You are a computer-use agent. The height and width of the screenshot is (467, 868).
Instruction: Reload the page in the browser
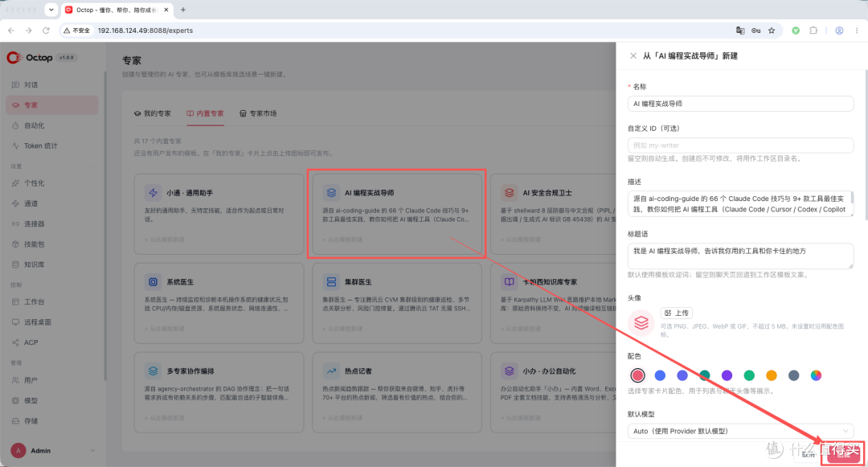tap(46, 31)
